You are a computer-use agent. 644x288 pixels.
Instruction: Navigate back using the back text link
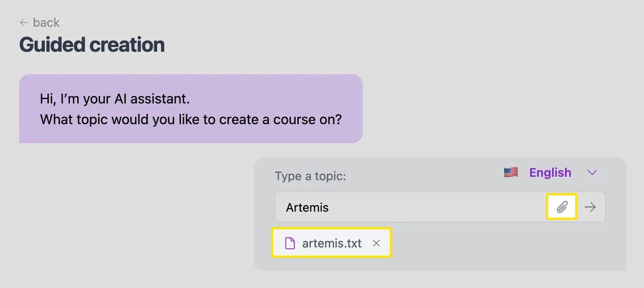(x=47, y=22)
